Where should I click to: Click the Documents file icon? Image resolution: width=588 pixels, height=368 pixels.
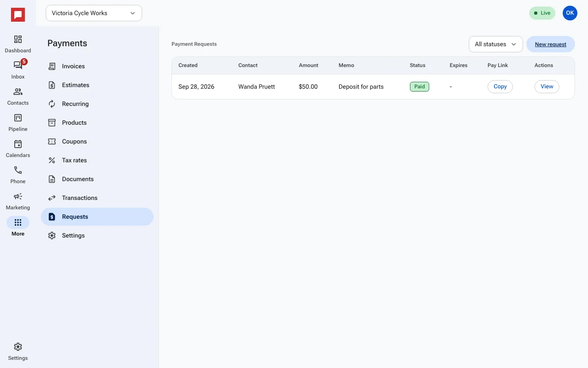52,179
